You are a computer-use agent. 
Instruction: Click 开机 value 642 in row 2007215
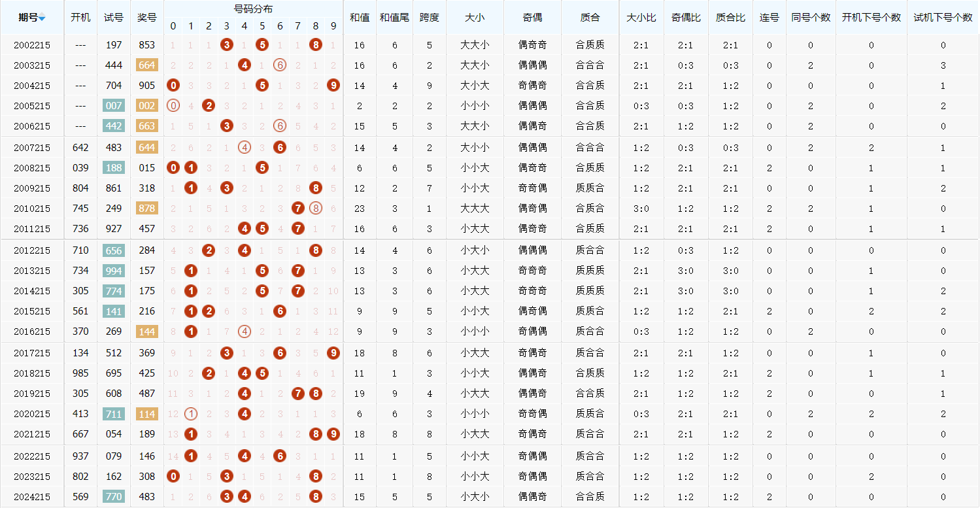pos(80,148)
